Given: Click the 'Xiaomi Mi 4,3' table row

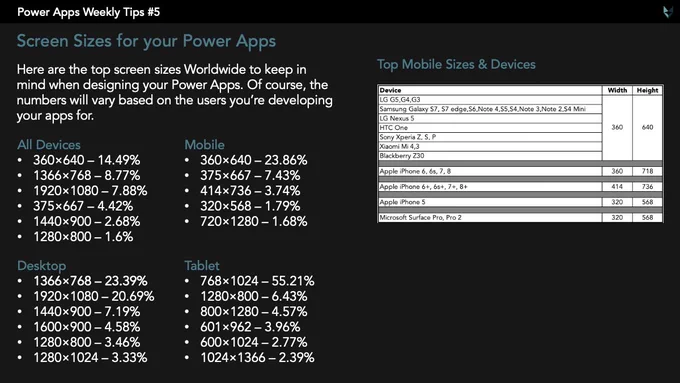Looking at the screenshot, I should pyautogui.click(x=490, y=147).
